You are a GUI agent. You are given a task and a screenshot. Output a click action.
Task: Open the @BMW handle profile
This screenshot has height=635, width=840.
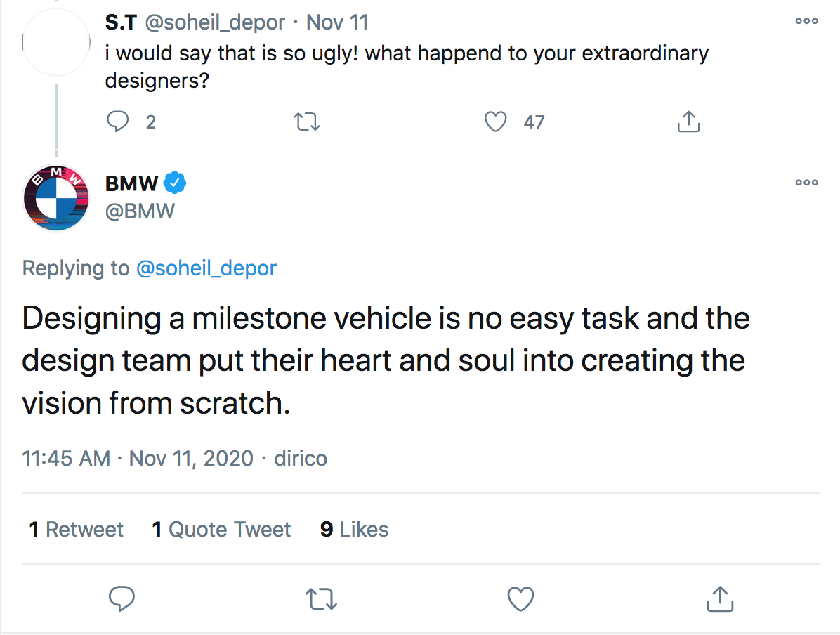(x=140, y=211)
